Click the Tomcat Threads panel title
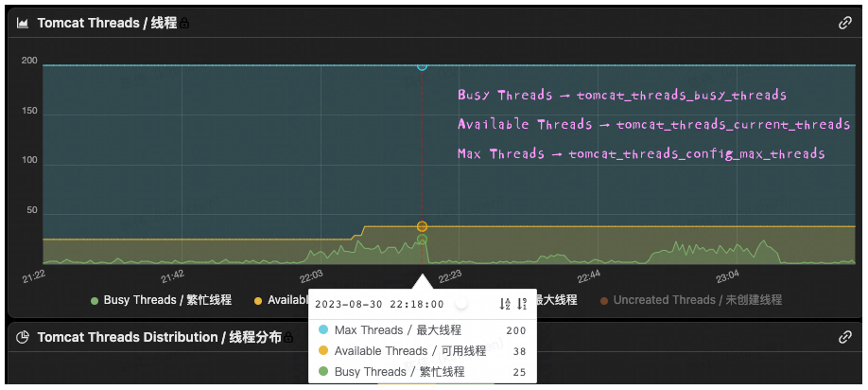This screenshot has height=390, width=868. pyautogui.click(x=107, y=24)
